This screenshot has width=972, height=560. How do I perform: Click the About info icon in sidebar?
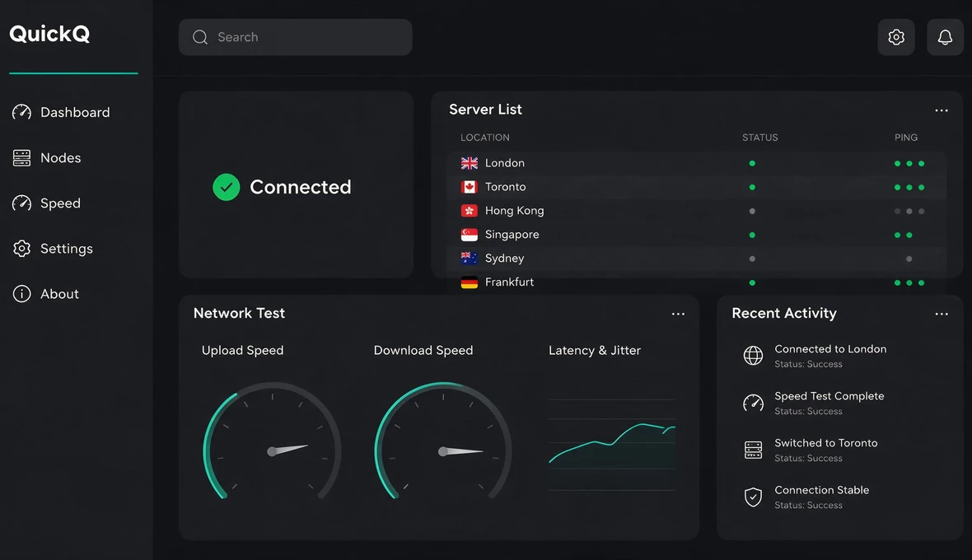point(21,294)
